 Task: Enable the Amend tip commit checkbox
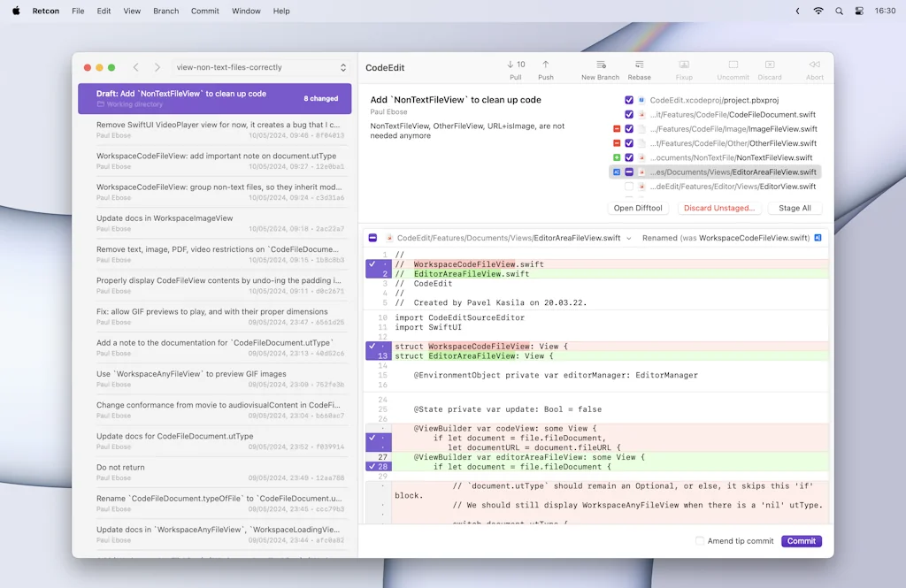700,541
